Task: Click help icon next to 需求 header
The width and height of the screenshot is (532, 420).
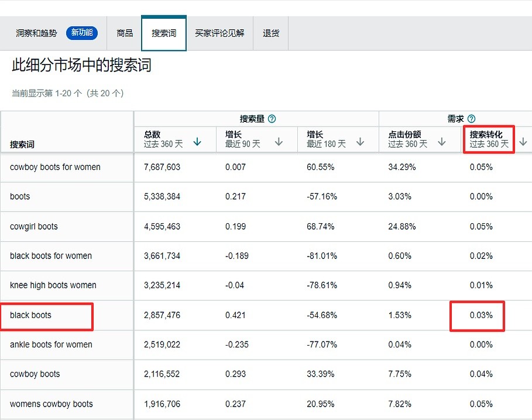Action: (471, 119)
